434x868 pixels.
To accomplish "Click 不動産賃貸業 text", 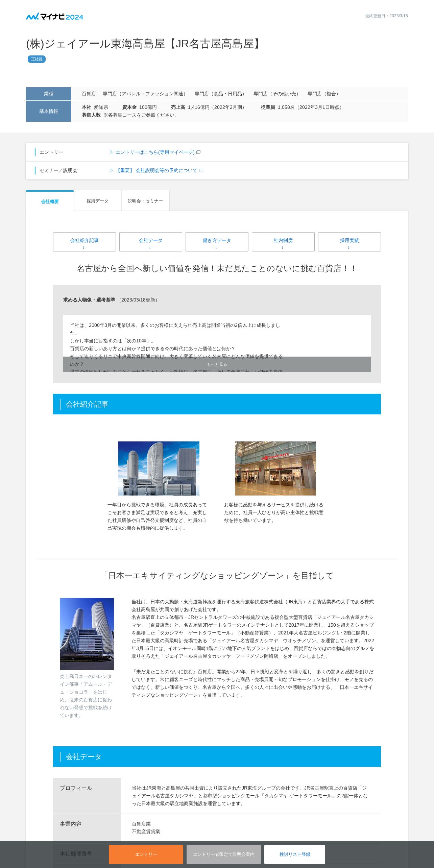I will pos(146,832).
